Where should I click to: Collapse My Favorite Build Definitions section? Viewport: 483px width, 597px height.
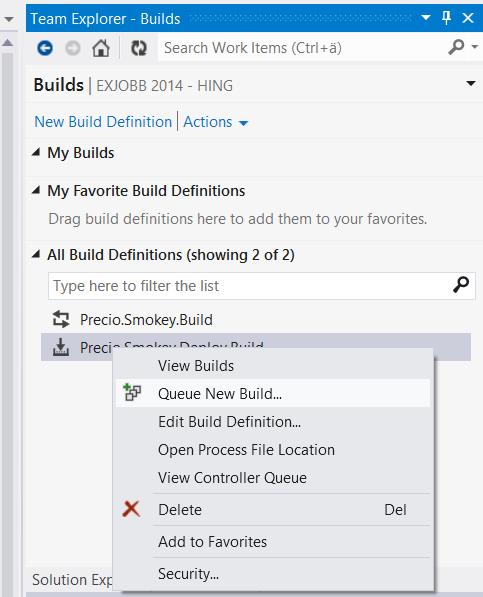pos(36,190)
